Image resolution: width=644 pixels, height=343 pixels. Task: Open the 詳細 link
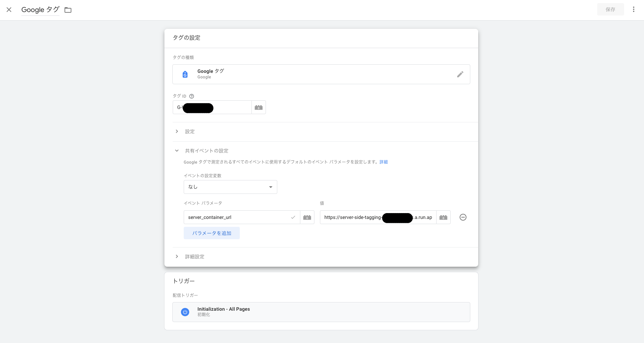pyautogui.click(x=384, y=162)
